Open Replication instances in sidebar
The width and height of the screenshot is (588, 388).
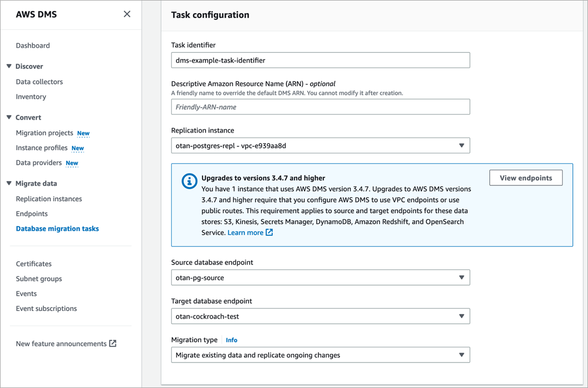click(49, 199)
